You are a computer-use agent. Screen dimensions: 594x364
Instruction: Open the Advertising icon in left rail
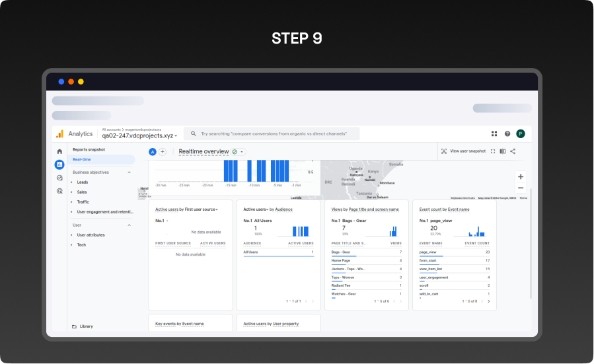tap(59, 191)
